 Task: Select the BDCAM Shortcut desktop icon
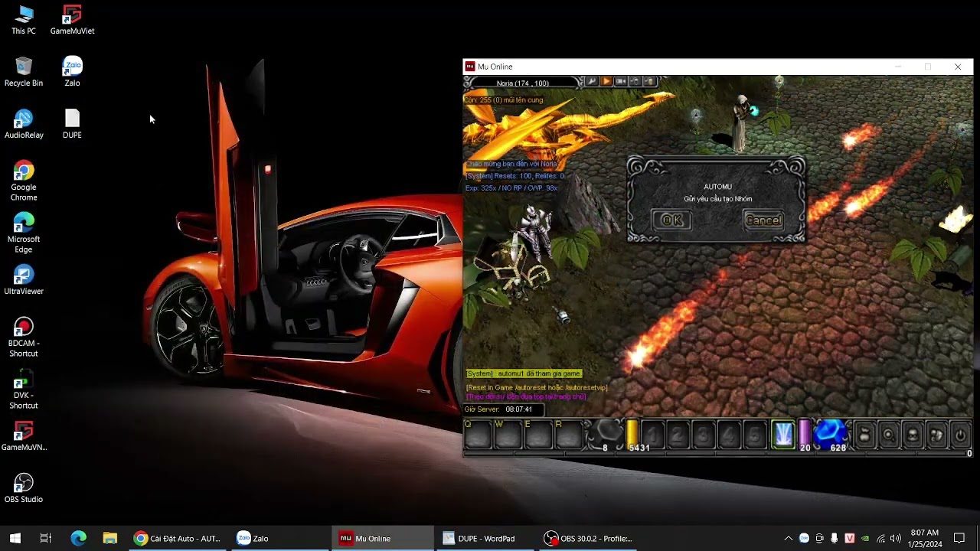tap(24, 337)
